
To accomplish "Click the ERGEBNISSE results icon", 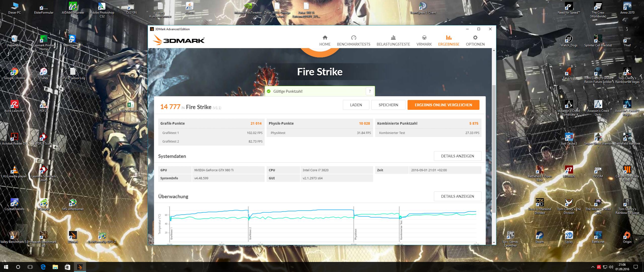I will 448,38.
